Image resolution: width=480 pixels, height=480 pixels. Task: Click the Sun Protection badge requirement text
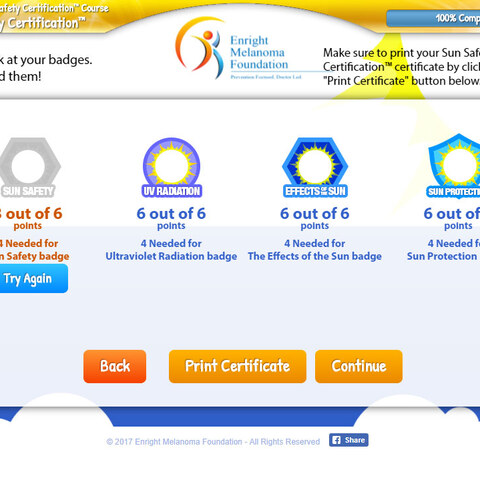pos(443,250)
